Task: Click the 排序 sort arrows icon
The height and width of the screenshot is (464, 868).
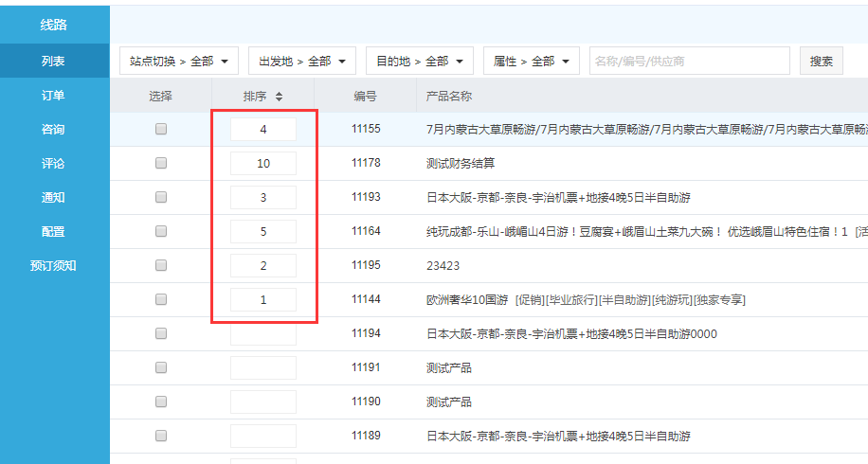Action: click(x=279, y=97)
